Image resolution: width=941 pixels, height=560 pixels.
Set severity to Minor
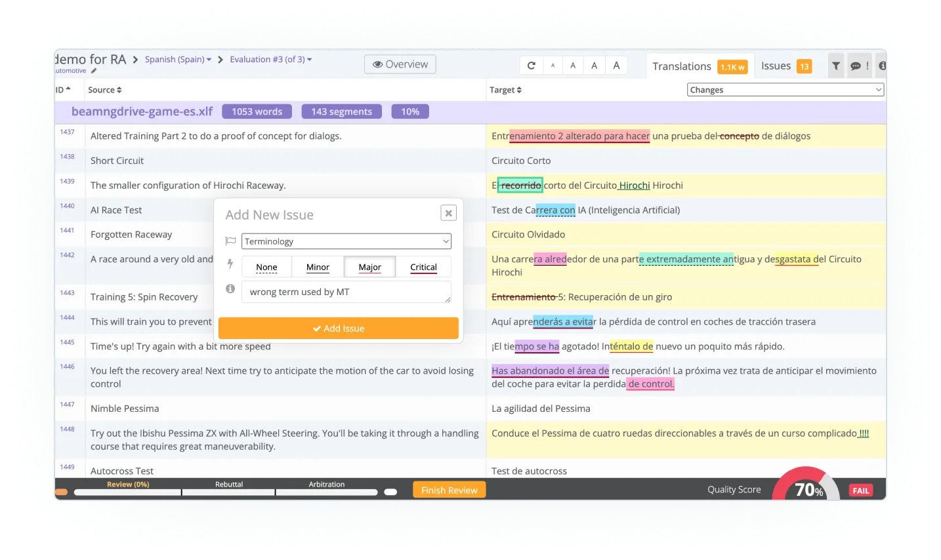click(318, 267)
